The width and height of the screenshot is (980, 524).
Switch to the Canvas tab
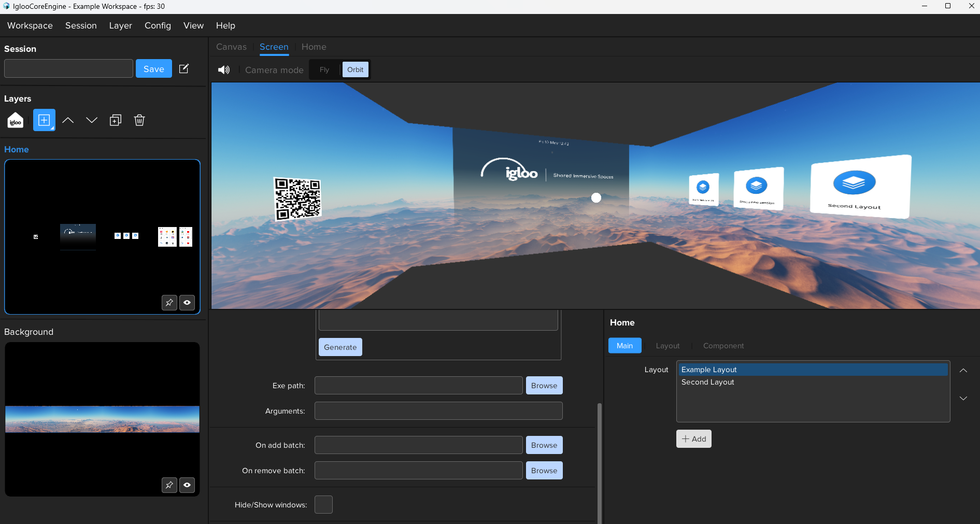coord(231,47)
